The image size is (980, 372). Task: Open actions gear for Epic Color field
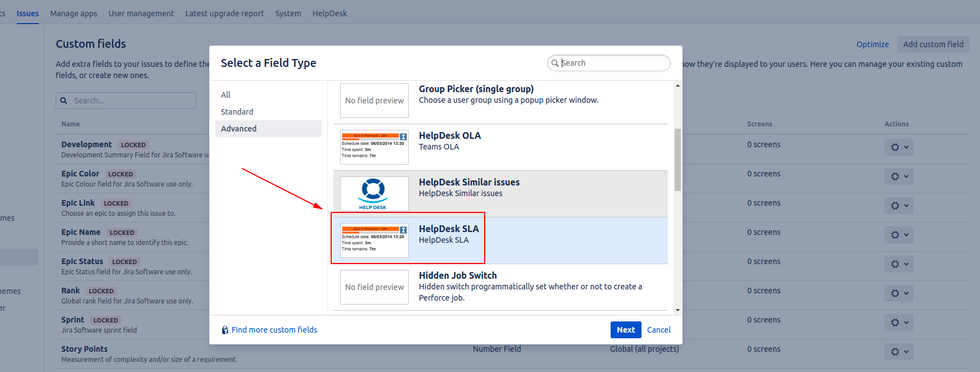pos(898,176)
